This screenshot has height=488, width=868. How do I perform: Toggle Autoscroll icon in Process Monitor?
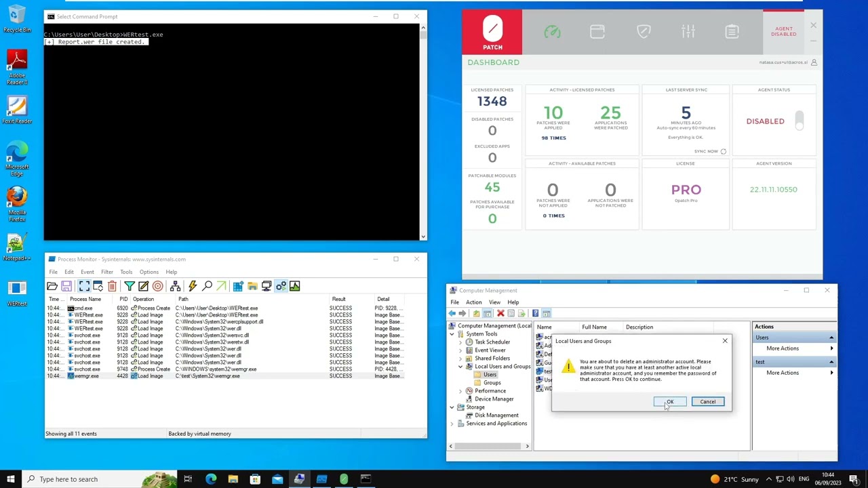tap(98, 286)
